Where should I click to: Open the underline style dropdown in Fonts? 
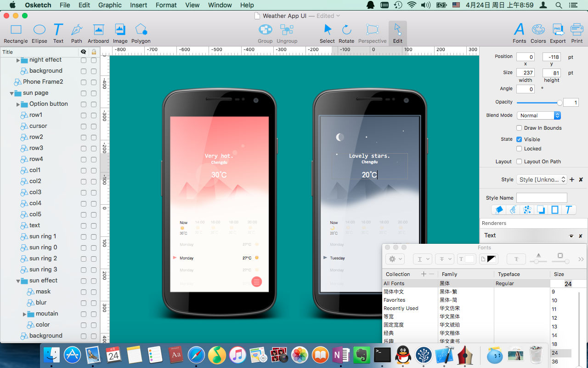[422, 259]
